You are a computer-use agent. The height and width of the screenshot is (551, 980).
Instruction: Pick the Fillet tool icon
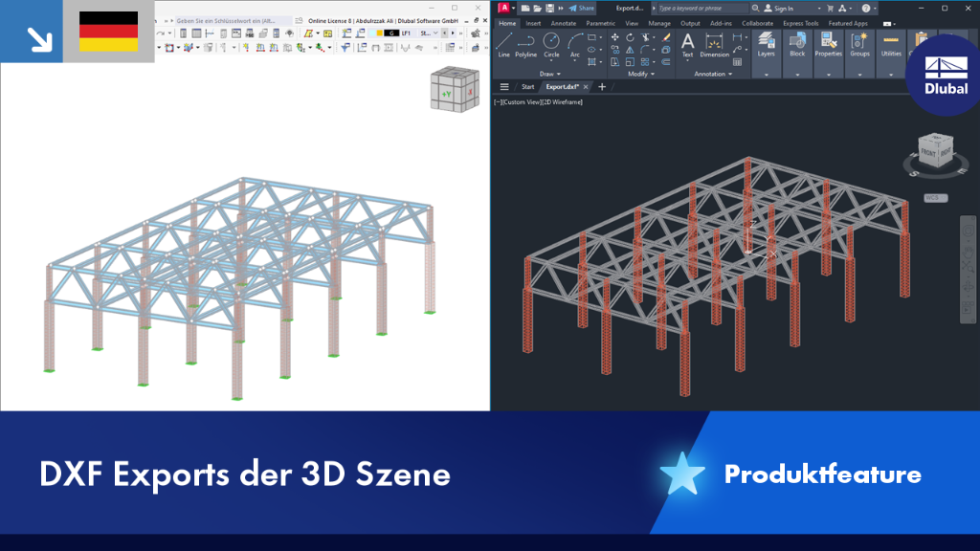coord(646,50)
